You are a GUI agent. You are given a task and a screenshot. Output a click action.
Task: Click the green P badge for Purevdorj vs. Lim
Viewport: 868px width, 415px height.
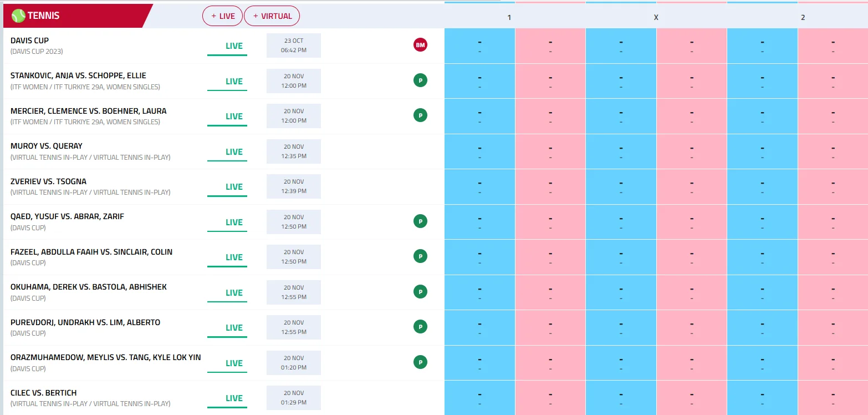pyautogui.click(x=420, y=327)
